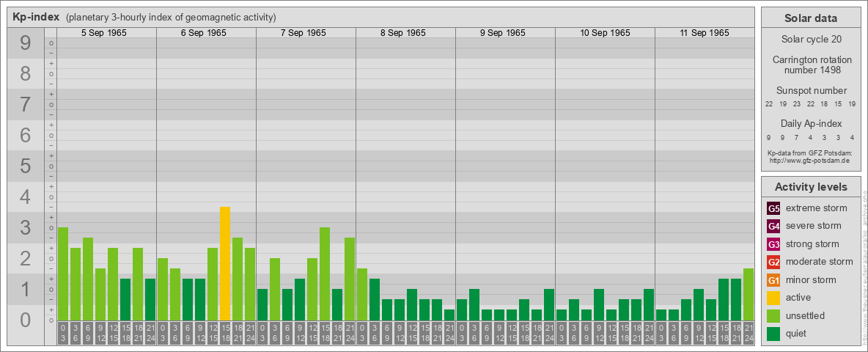
Task: Click the 21-24 hour bar on 7 Sep 1965
Action: click(349, 279)
